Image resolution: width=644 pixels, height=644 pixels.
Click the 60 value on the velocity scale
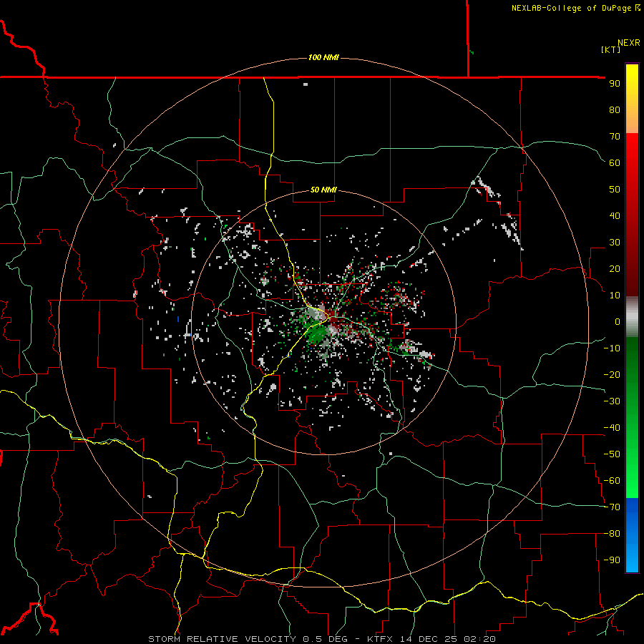(615, 162)
